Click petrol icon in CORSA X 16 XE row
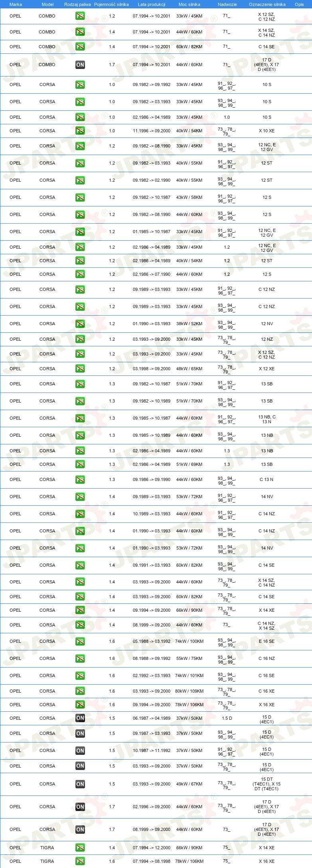Viewport: 312px width, 868px height. pyautogui.click(x=80, y=705)
